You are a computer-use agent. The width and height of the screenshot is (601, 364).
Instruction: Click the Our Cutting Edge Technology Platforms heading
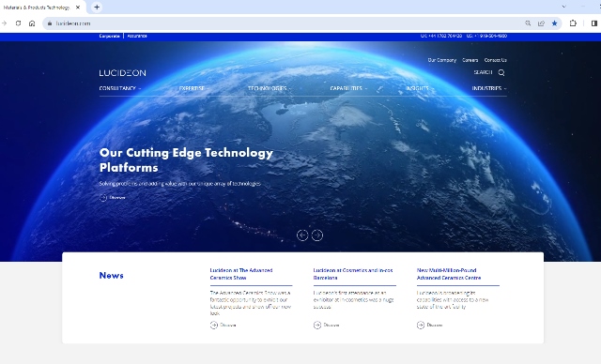pyautogui.click(x=186, y=160)
